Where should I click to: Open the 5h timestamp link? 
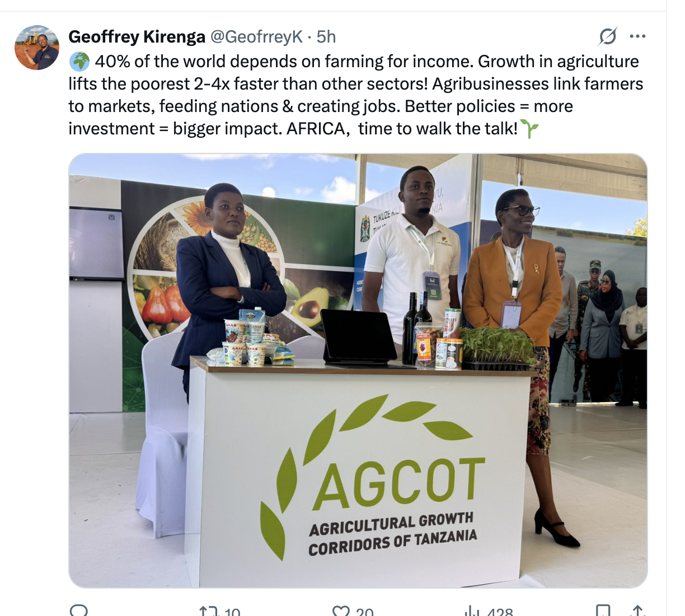click(x=326, y=37)
